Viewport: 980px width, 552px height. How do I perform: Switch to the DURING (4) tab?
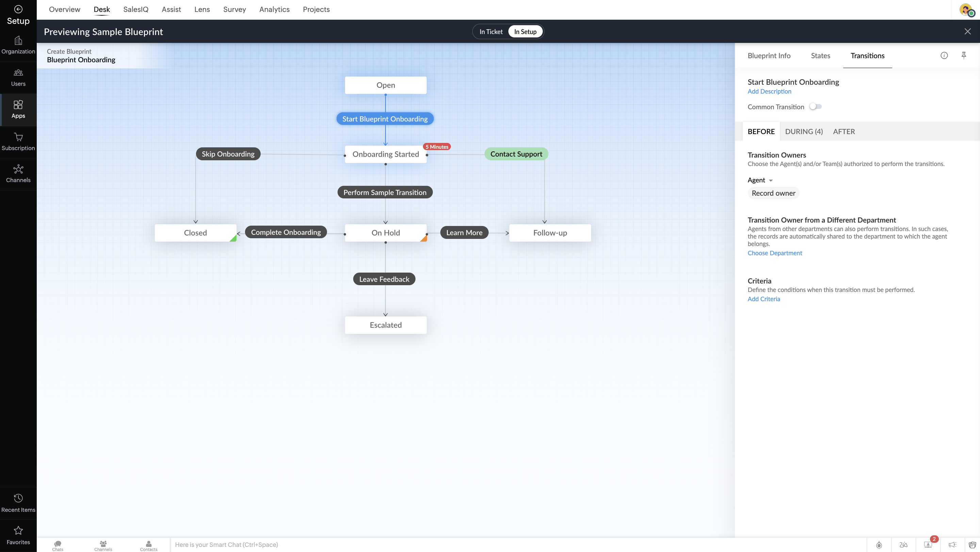tap(803, 131)
